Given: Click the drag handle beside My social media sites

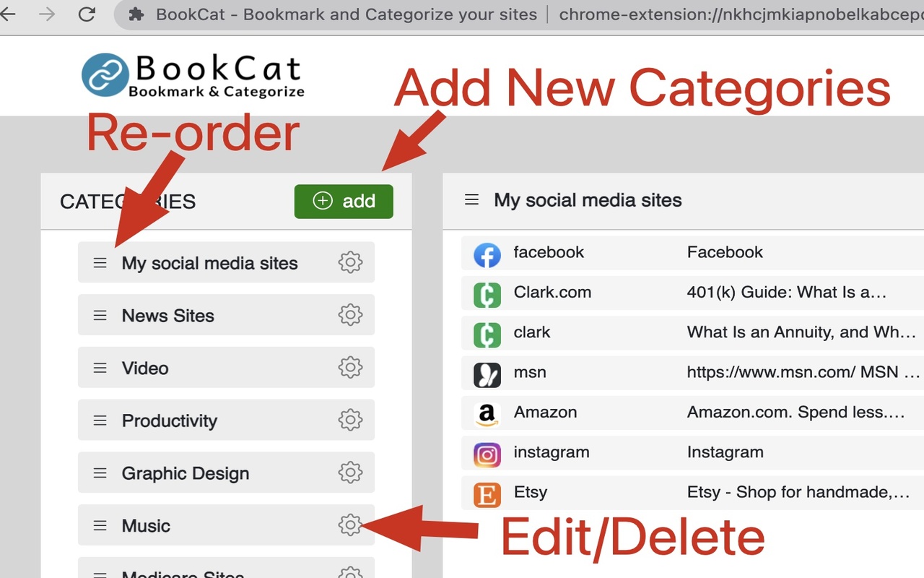Looking at the screenshot, I should click(100, 262).
